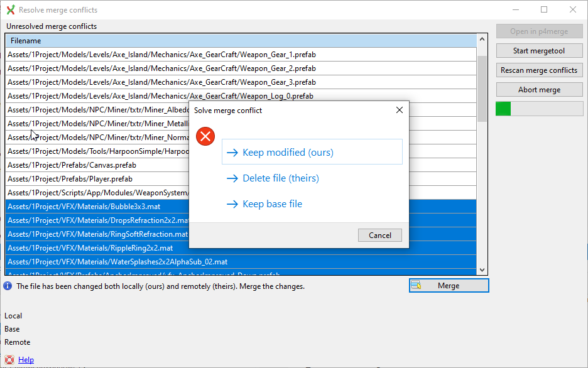Click the Filename column header
588x368 pixels.
coord(241,40)
